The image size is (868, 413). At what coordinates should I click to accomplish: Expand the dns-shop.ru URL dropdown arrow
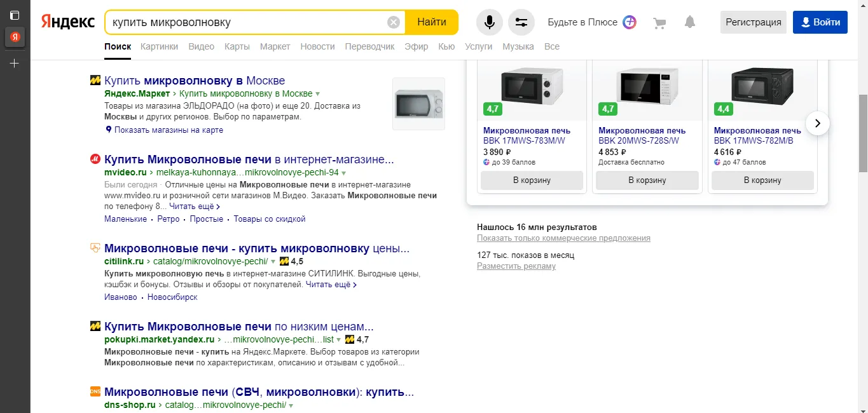(291, 405)
